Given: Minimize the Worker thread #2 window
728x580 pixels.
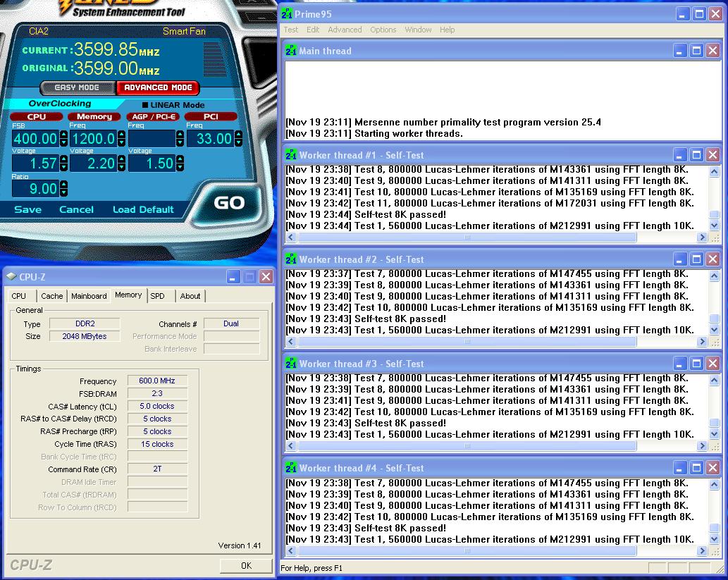Looking at the screenshot, I should [x=679, y=259].
